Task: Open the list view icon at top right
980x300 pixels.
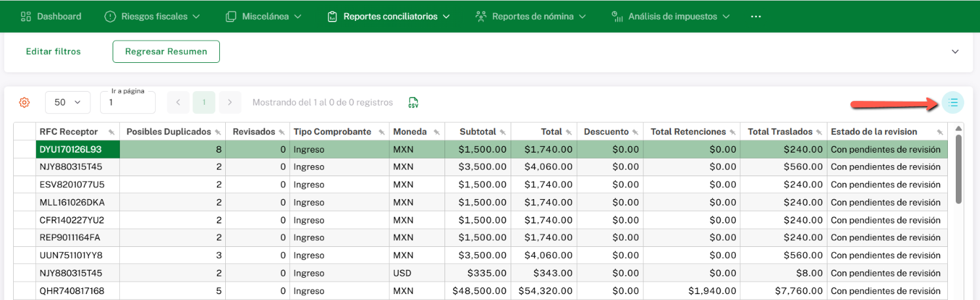Action: point(953,102)
